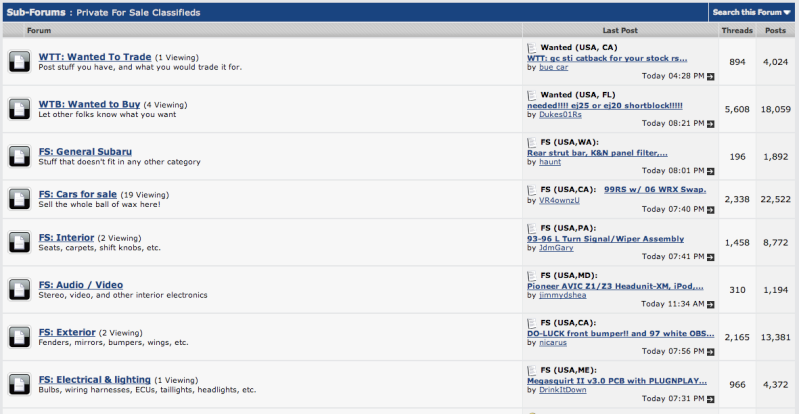
Task: Open FS: Interior forum
Action: 66,238
